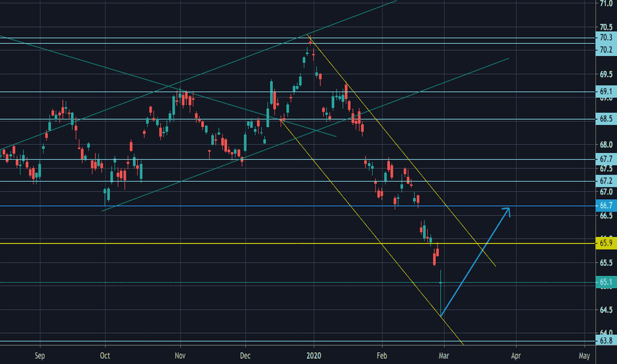
Task: Click the 67.7 price level label
Action: [606, 159]
